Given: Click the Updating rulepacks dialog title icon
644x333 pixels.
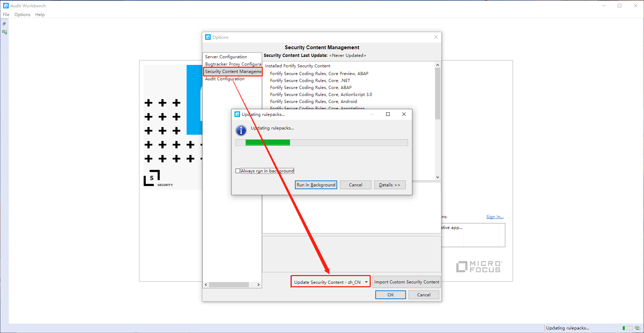Looking at the screenshot, I should pyautogui.click(x=237, y=114).
